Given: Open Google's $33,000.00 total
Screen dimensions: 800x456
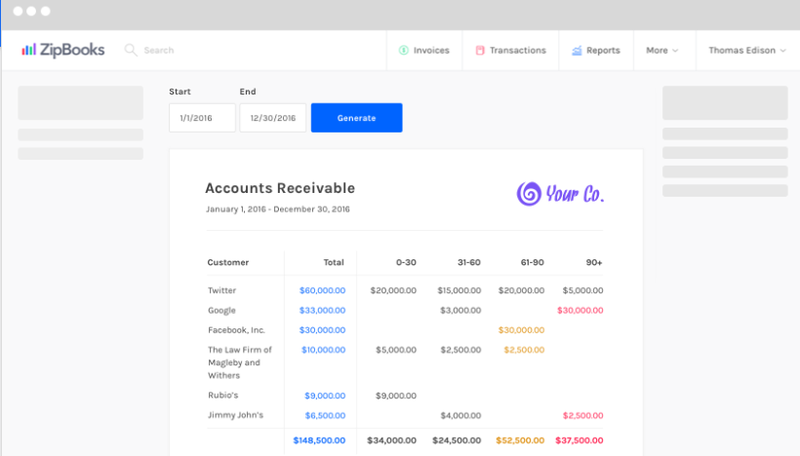Looking at the screenshot, I should (322, 310).
